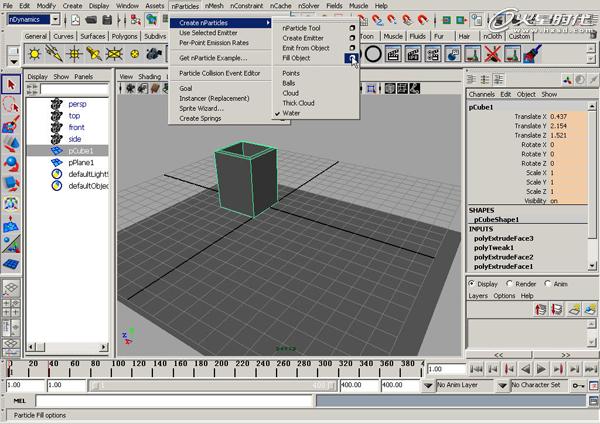This screenshot has height=424, width=600.
Task: Open Emit from Object options box
Action: (352, 48)
